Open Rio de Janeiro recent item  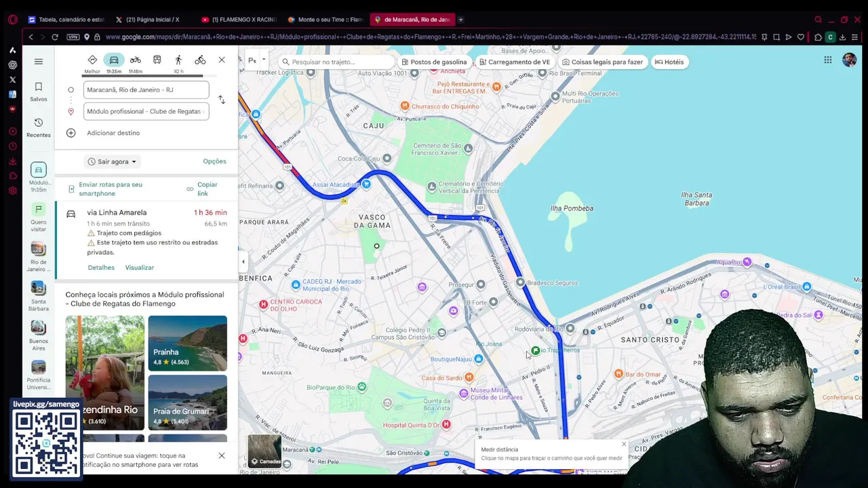[x=39, y=256]
